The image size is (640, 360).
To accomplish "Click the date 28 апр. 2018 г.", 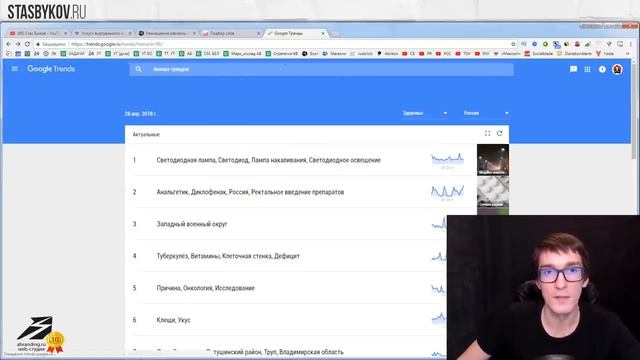I will (x=140, y=113).
